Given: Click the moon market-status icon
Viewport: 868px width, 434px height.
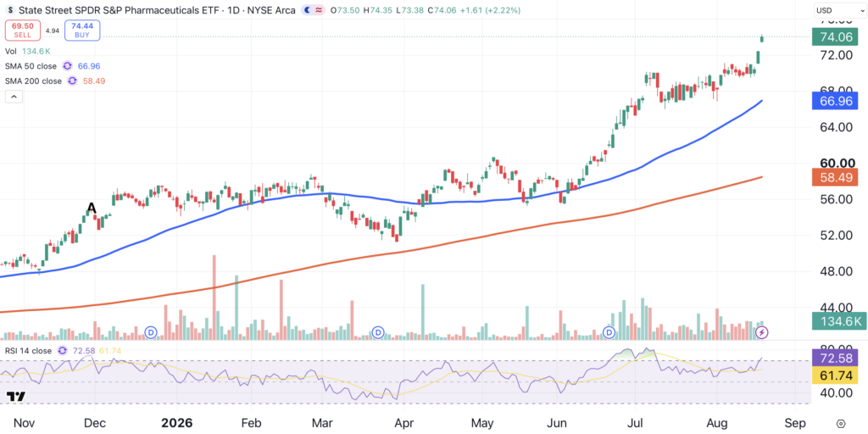Looking at the screenshot, I should pyautogui.click(x=307, y=10).
